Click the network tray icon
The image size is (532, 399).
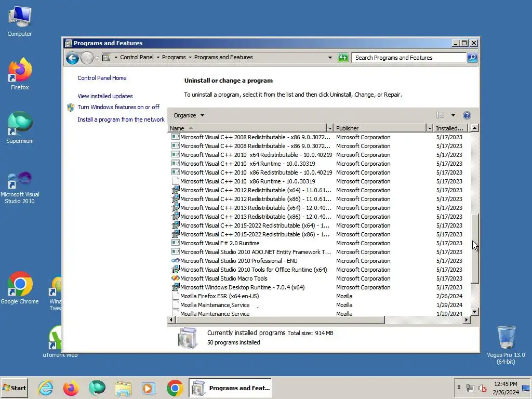[470, 388]
